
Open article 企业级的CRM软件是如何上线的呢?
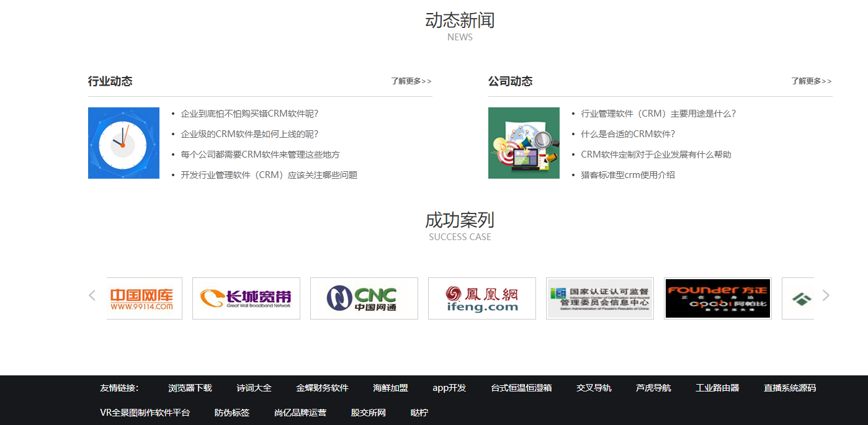(x=249, y=134)
